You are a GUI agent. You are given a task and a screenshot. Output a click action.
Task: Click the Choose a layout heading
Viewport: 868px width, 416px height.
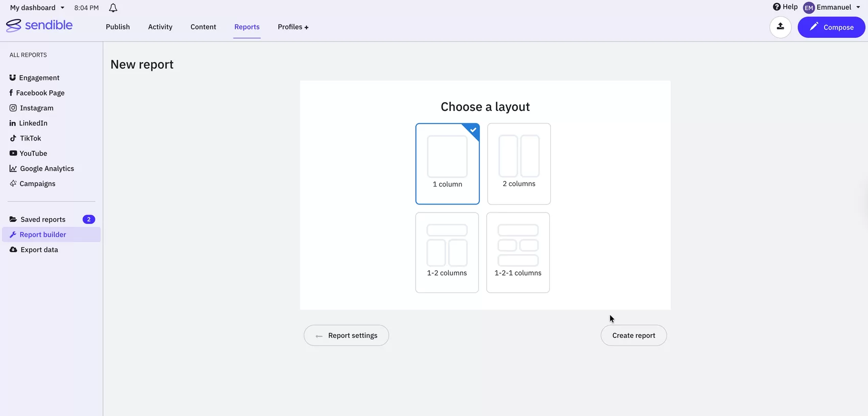click(x=485, y=107)
